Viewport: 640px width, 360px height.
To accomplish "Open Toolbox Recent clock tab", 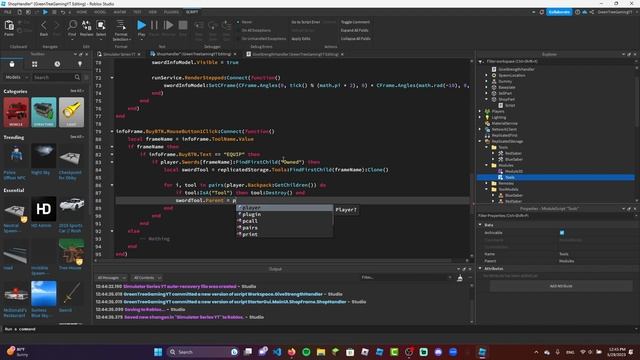I will point(57,64).
